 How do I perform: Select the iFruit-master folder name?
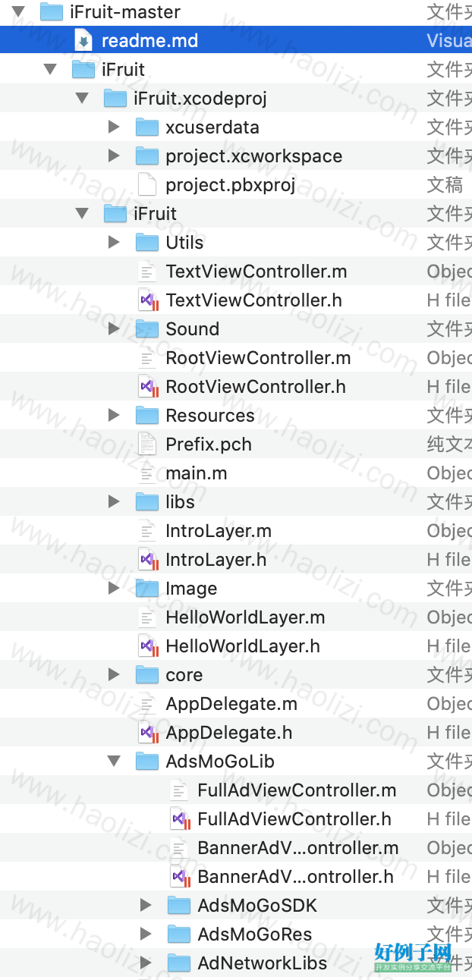[x=125, y=12]
